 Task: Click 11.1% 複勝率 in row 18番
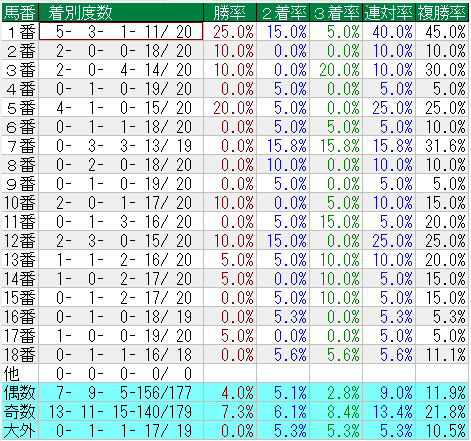pyautogui.click(x=442, y=355)
